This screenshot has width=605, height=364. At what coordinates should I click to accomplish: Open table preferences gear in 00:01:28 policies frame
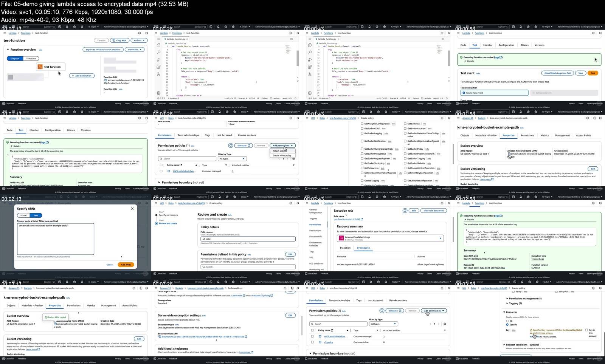point(293,159)
